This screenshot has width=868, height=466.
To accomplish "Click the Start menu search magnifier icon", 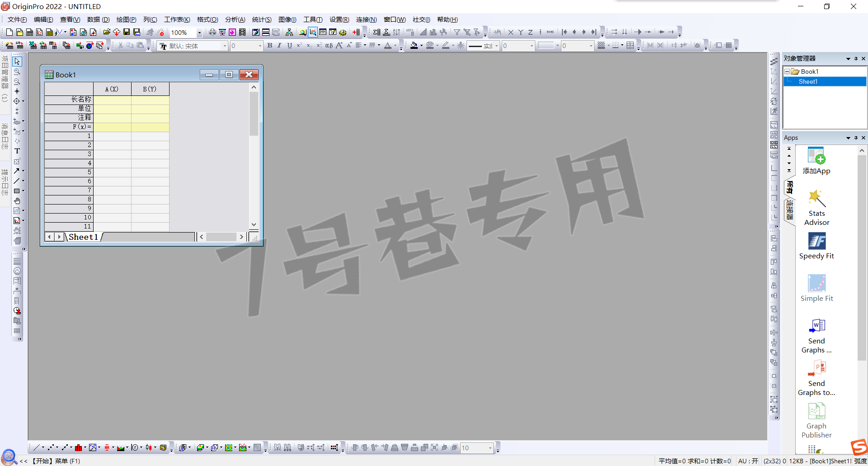I will (9, 457).
